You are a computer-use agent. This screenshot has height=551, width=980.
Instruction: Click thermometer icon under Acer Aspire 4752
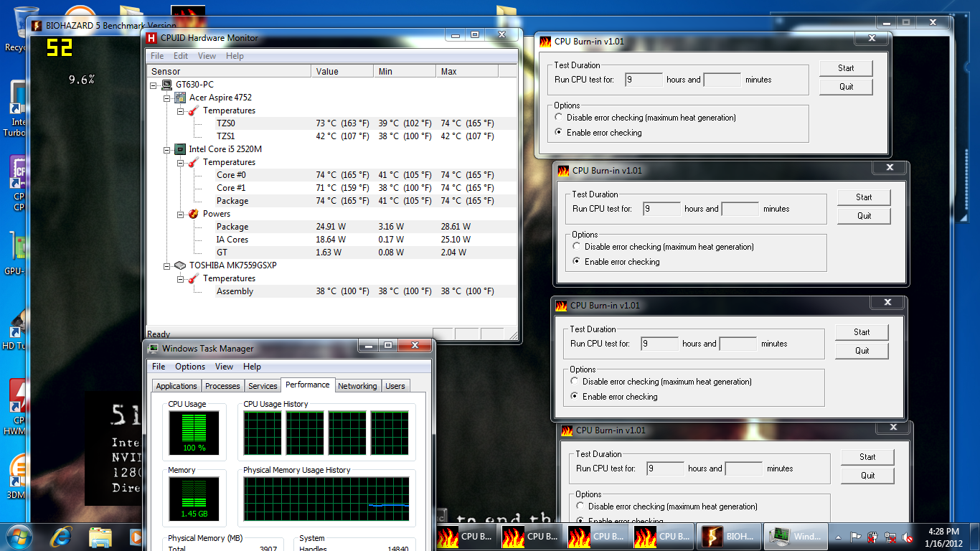[194, 110]
